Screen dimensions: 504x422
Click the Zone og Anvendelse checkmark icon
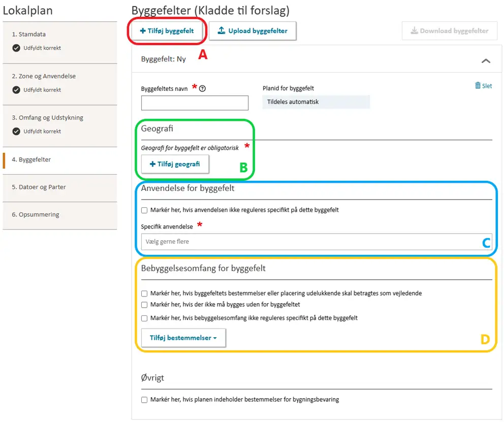[16, 90]
